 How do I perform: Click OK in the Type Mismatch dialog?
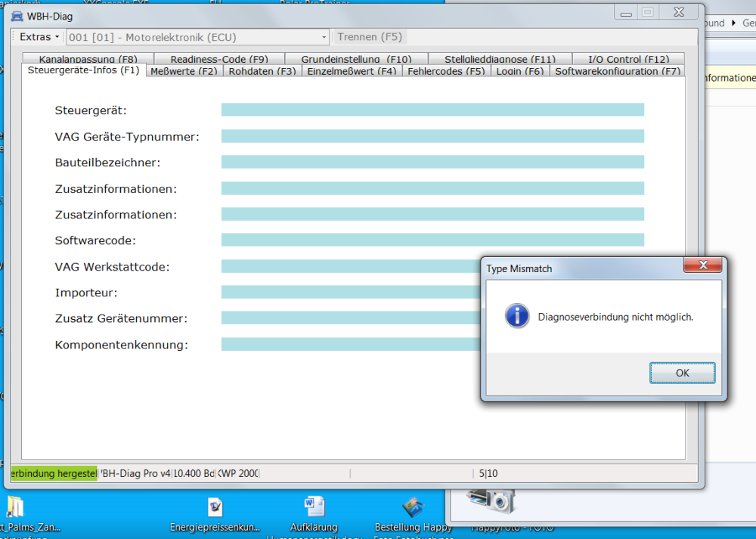pos(682,373)
